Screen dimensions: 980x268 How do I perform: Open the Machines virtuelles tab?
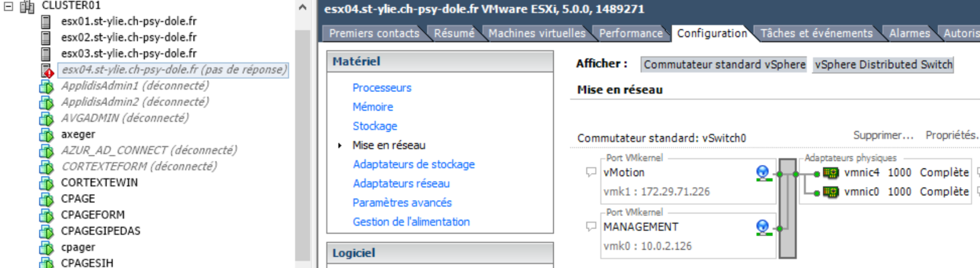537,33
